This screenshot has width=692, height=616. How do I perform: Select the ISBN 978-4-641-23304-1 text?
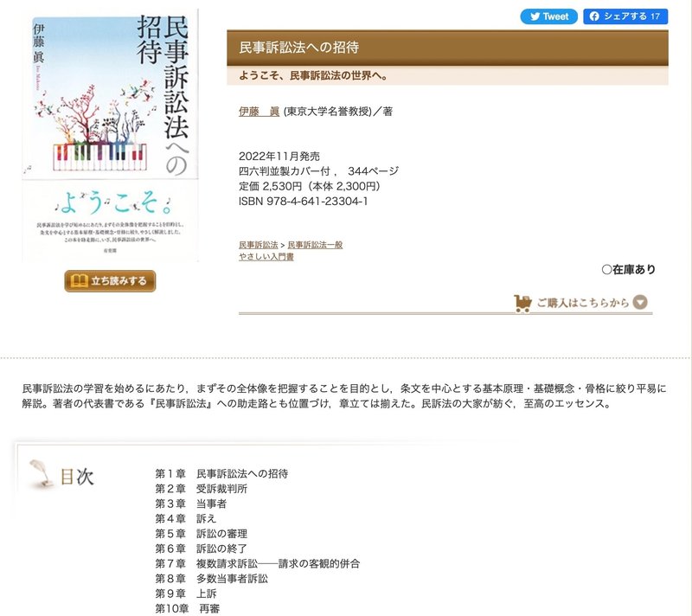tap(304, 202)
